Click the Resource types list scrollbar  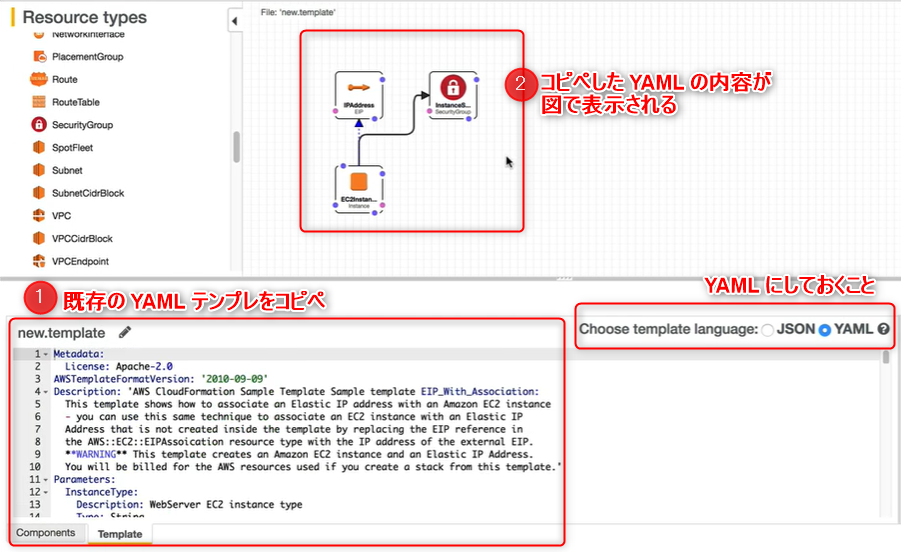click(236, 147)
